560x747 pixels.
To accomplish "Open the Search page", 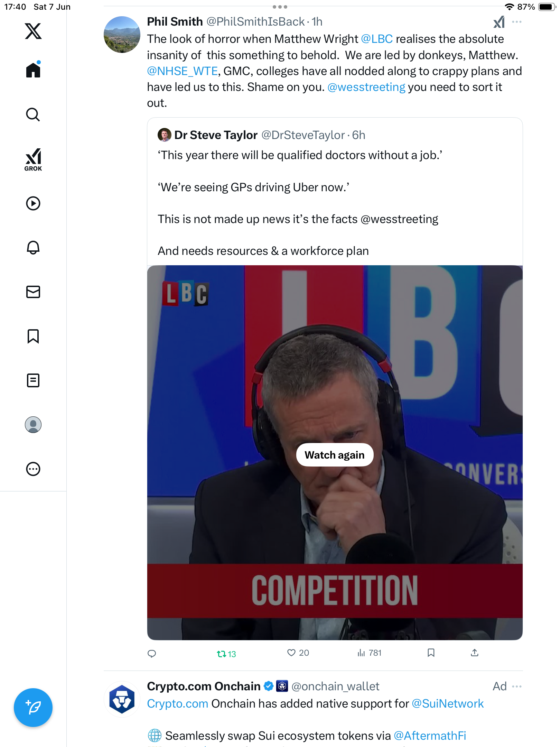I will click(33, 115).
